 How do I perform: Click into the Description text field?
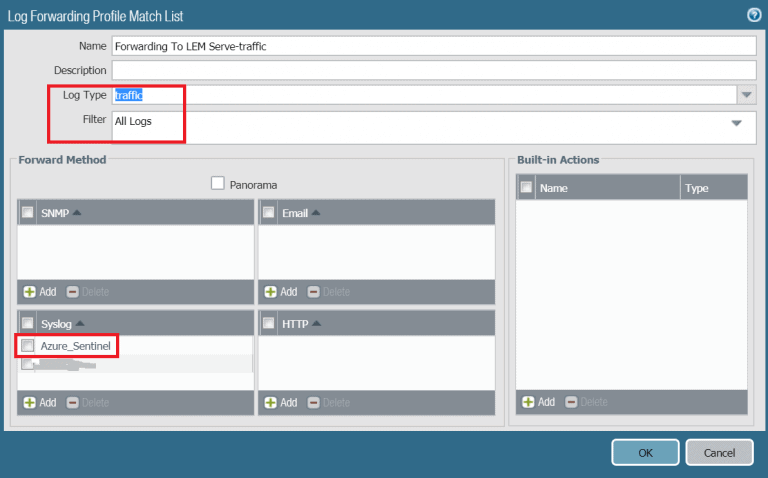click(x=433, y=70)
